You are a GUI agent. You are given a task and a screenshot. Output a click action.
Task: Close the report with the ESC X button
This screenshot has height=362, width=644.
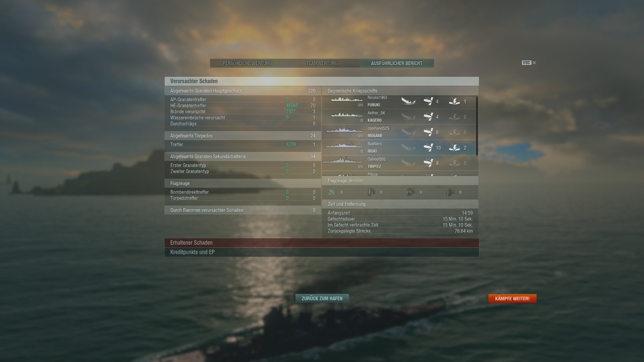coord(529,63)
